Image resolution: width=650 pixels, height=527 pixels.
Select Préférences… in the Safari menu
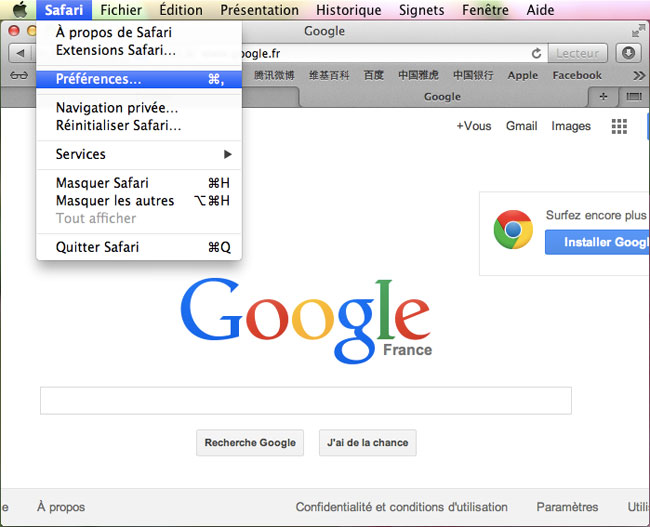tap(139, 79)
